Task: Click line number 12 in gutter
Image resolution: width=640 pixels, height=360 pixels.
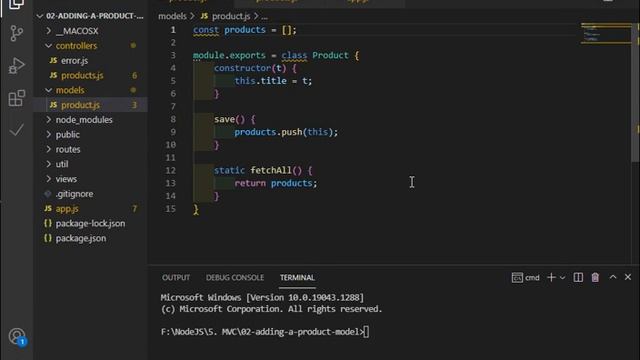Action: (171, 171)
